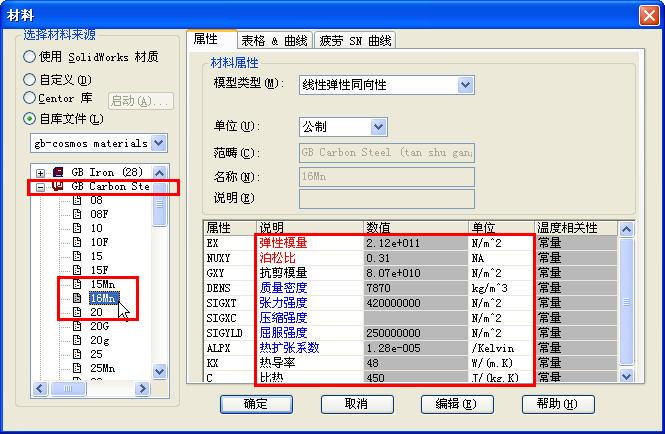The width and height of the screenshot is (665, 434).
Task: Expand the GB Iron (28) tree node
Action: tap(40, 173)
